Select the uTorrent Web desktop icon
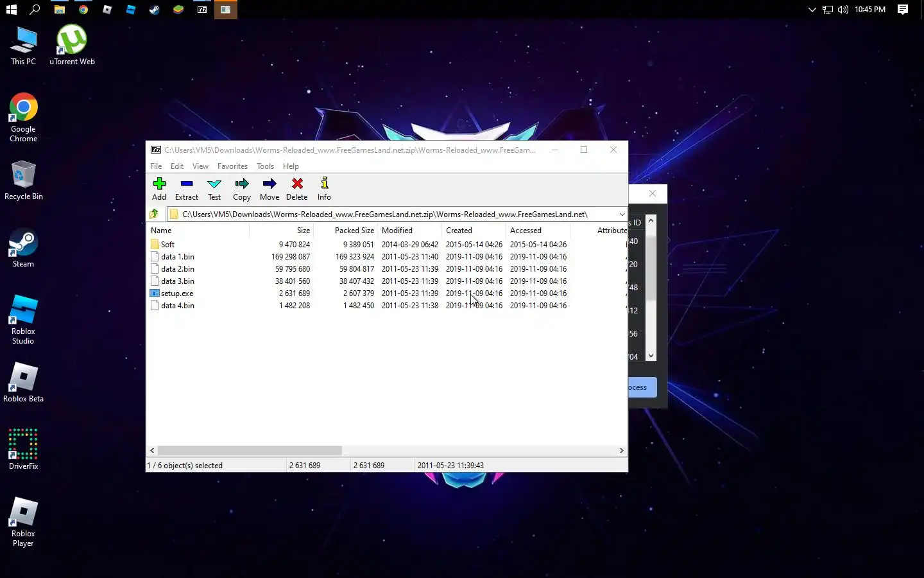This screenshot has height=578, width=924. (x=72, y=46)
